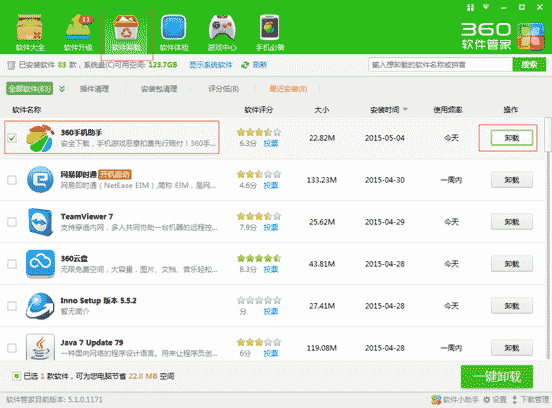Check the Java 7 Update 79 checkbox
Image resolution: width=552 pixels, height=408 pixels.
coord(12,348)
